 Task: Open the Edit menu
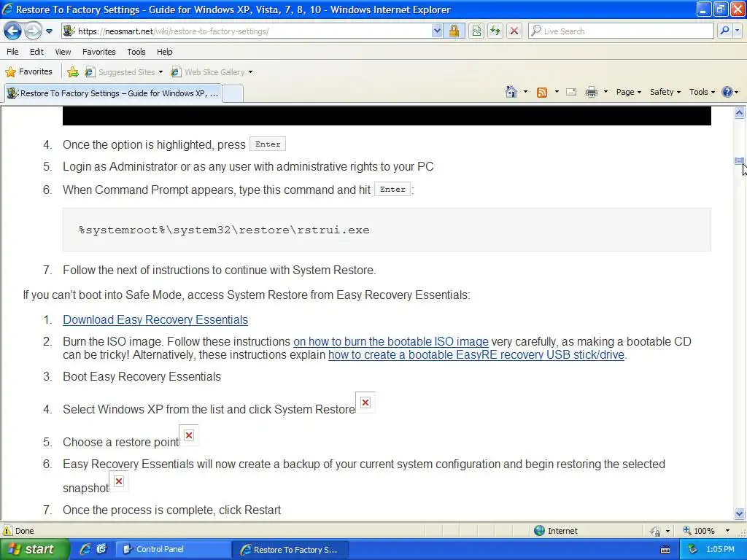point(36,52)
